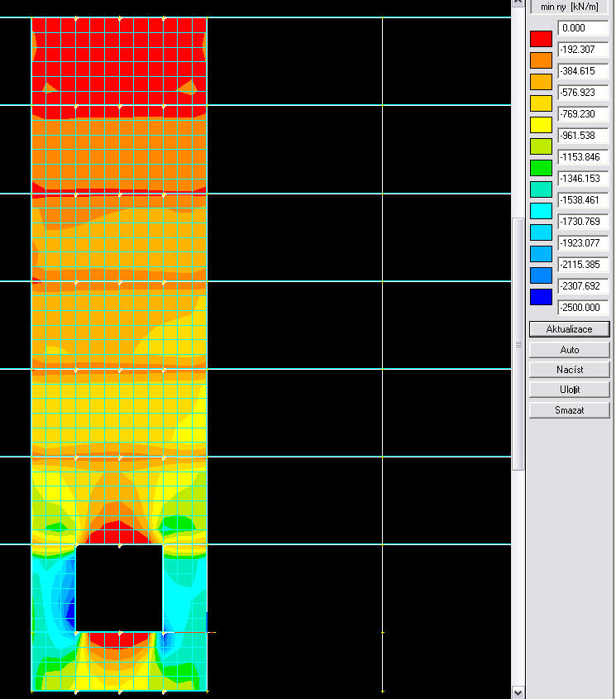Click the cyan legend color swatch
This screenshot has height=699, width=616.
click(x=541, y=211)
